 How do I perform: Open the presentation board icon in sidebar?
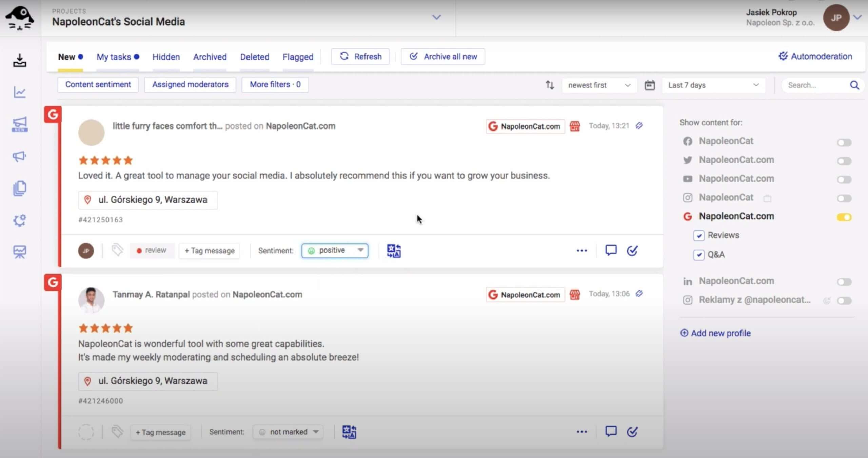[x=20, y=252]
